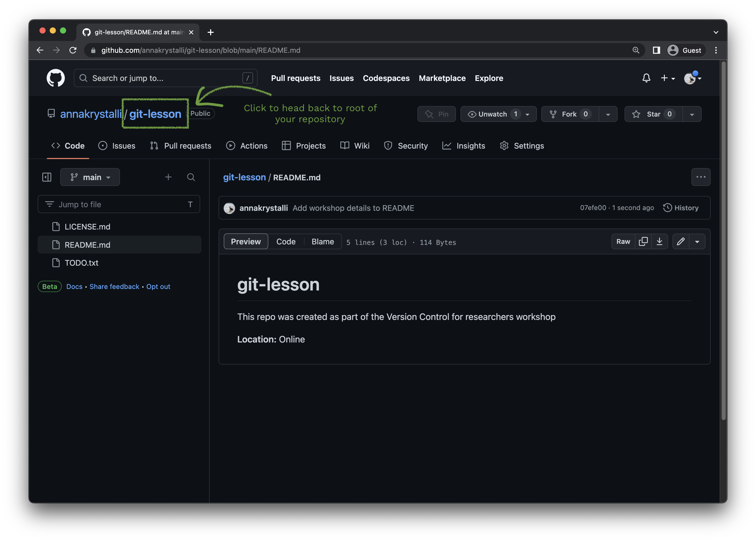Image resolution: width=756 pixels, height=541 pixels.
Task: Open a new browser tab
Action: [210, 32]
